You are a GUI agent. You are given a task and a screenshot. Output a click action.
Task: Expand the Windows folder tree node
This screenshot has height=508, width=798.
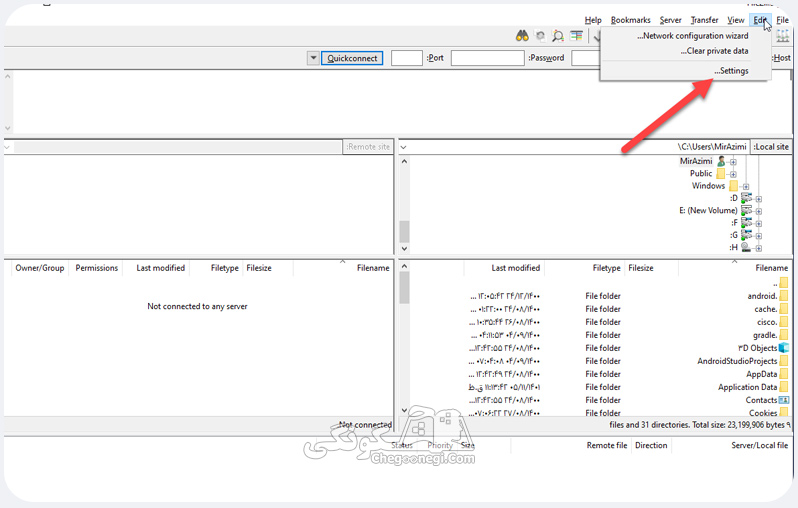pyautogui.click(x=746, y=187)
